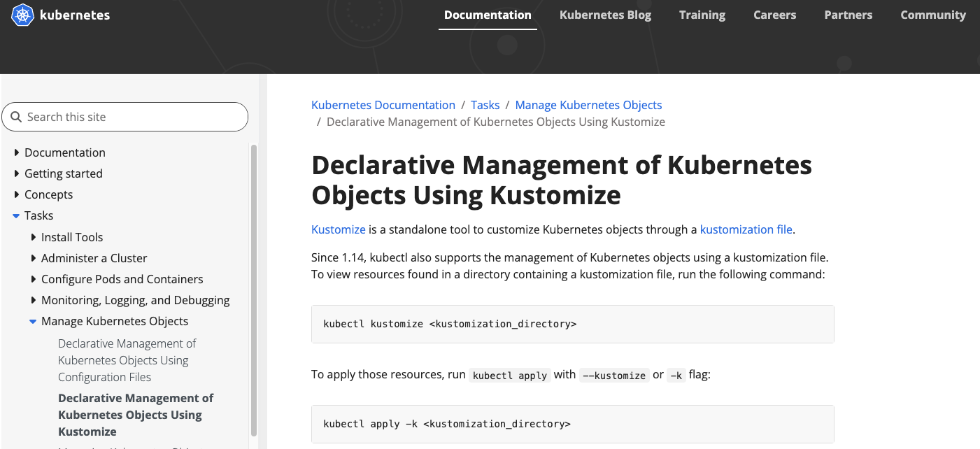This screenshot has height=449, width=980.
Task: Click the kubectl kustomize code block
Action: coord(573,324)
